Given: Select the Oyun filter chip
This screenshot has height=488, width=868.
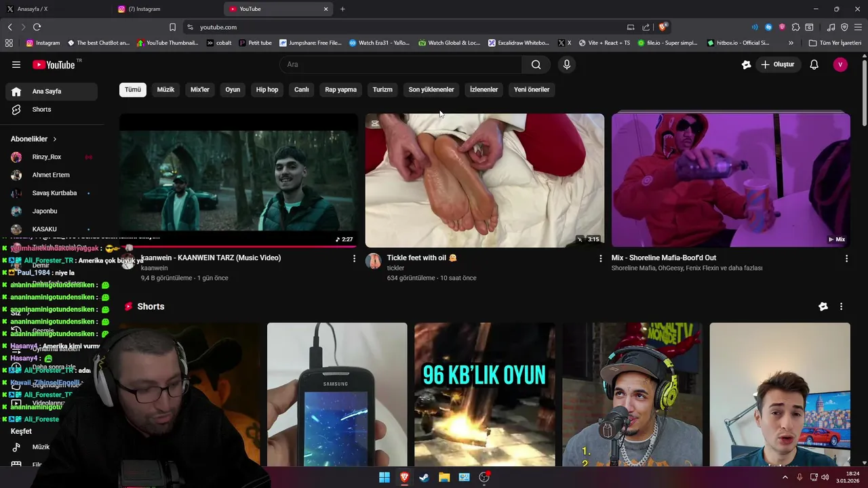Looking at the screenshot, I should pos(233,89).
